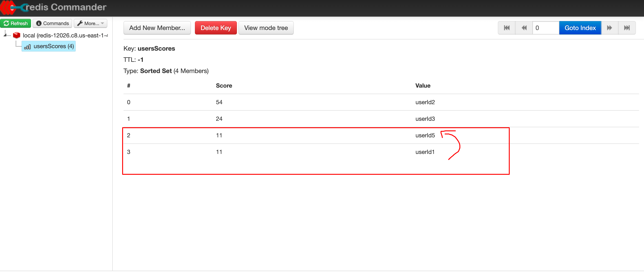Open the userId5 member row

tap(381, 136)
